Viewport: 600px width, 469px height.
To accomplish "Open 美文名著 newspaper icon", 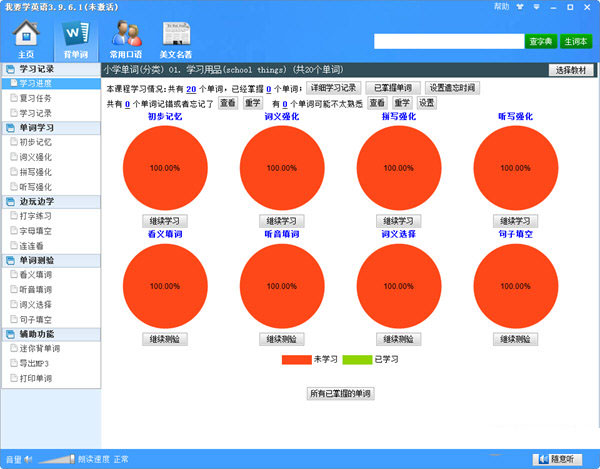I will 176,39.
